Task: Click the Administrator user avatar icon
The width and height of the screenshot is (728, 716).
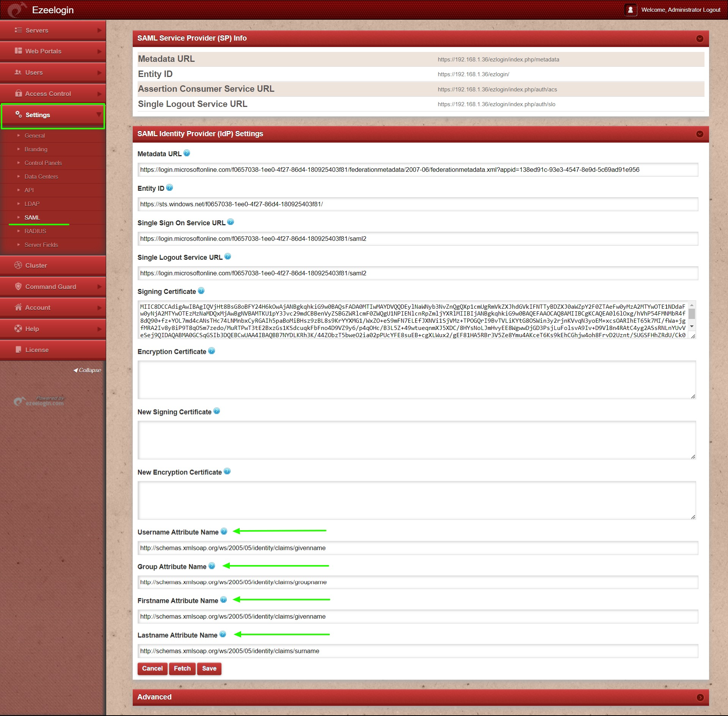Action: pos(630,10)
